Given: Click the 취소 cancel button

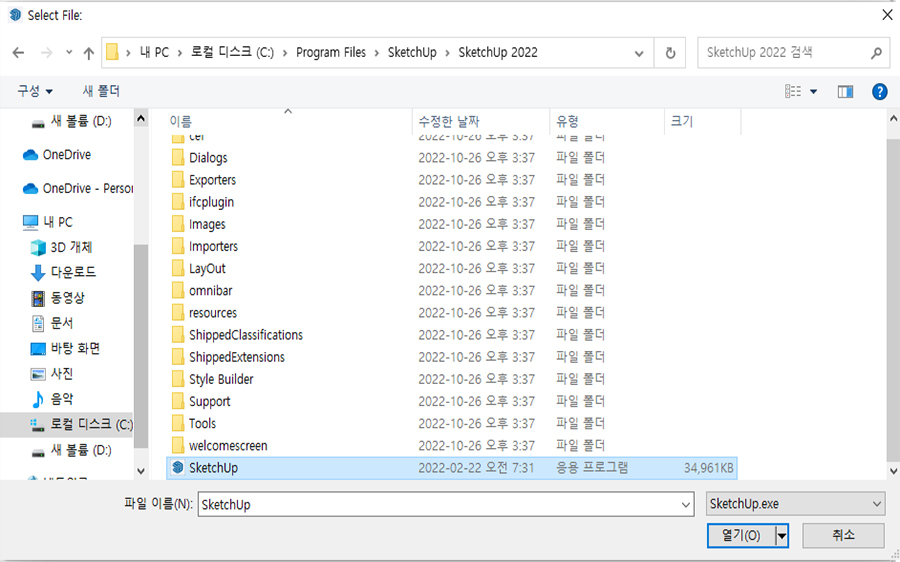Looking at the screenshot, I should tap(843, 536).
